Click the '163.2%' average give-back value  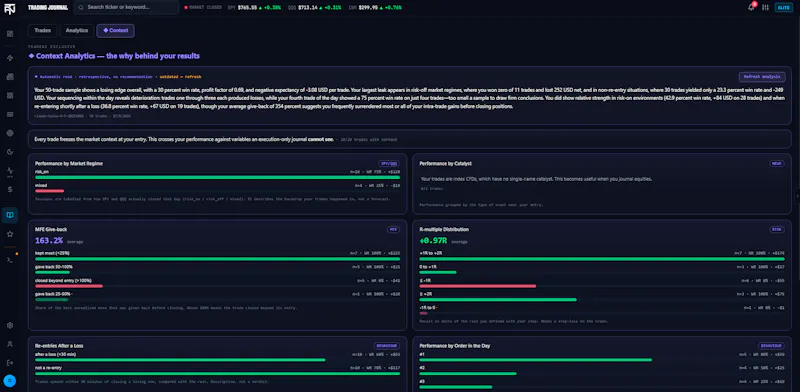pyautogui.click(x=49, y=240)
